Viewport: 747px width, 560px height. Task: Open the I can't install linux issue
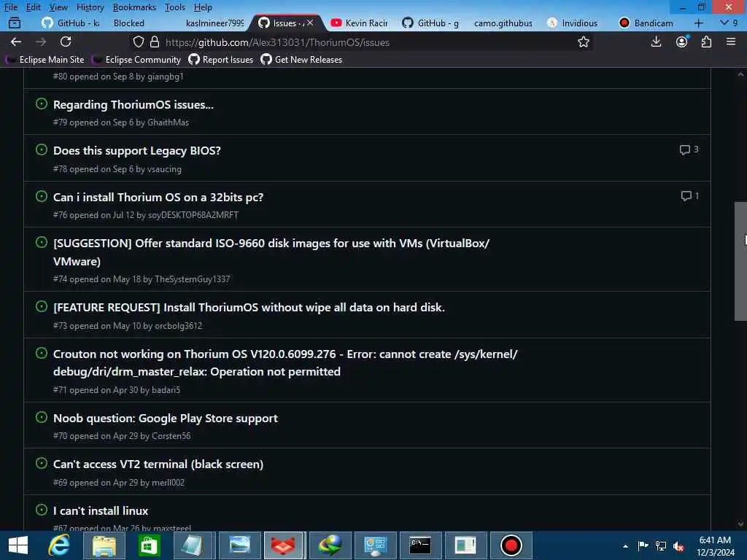(101, 510)
